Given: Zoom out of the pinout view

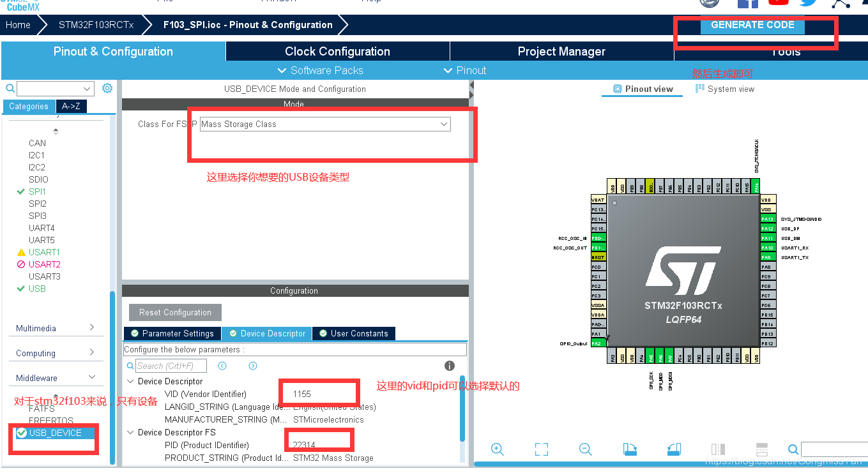Looking at the screenshot, I should (x=585, y=449).
